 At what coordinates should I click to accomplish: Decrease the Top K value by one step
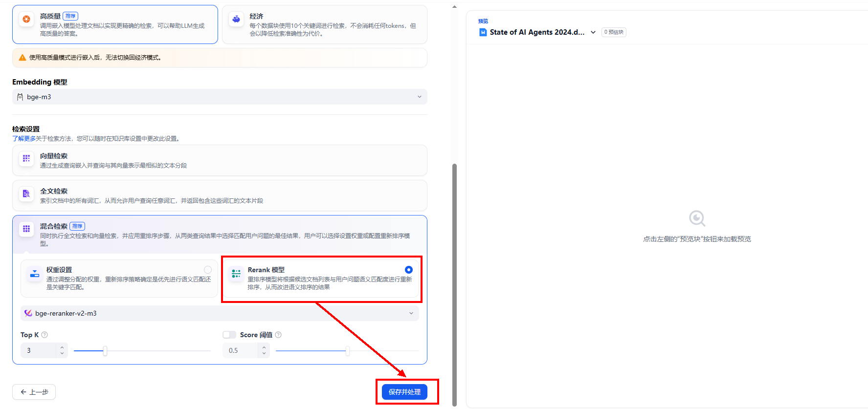point(62,353)
